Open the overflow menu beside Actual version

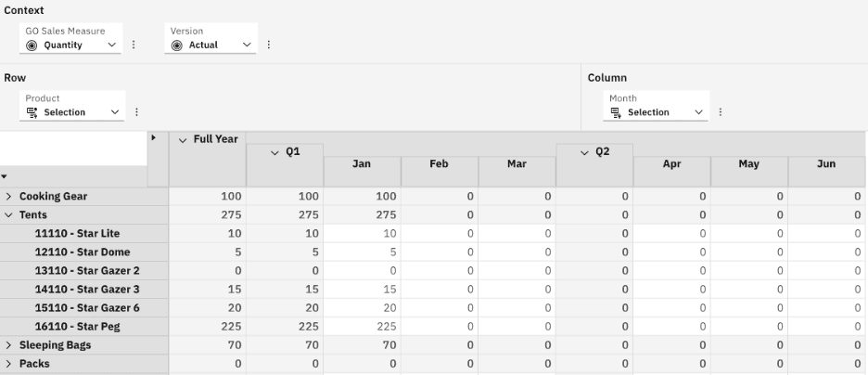point(269,45)
